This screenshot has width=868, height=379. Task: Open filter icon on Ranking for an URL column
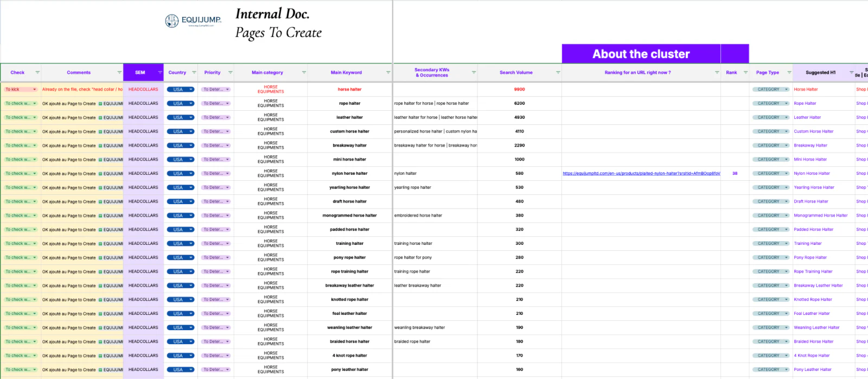(717, 72)
